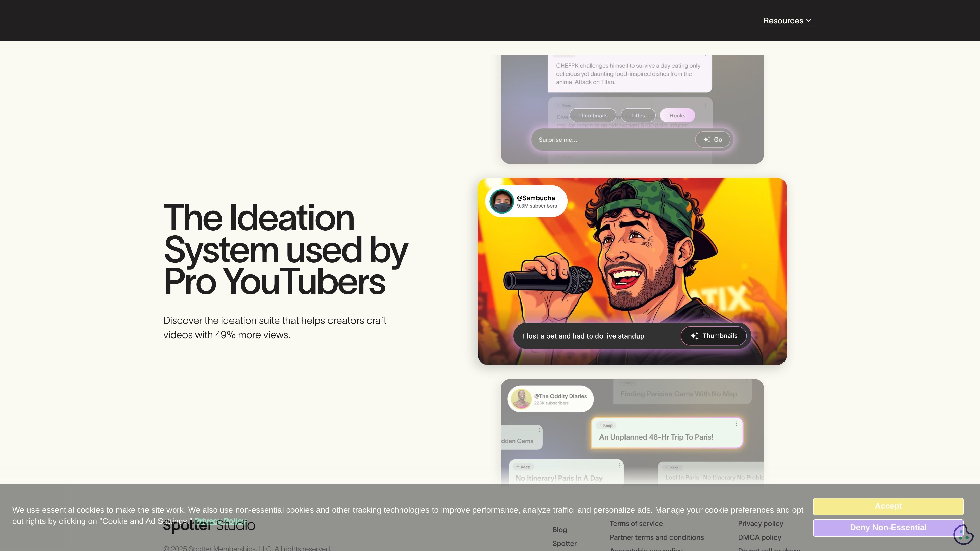The width and height of the screenshot is (980, 551).
Task: Open kebab menu on No Itinerary card
Action: pyautogui.click(x=619, y=465)
